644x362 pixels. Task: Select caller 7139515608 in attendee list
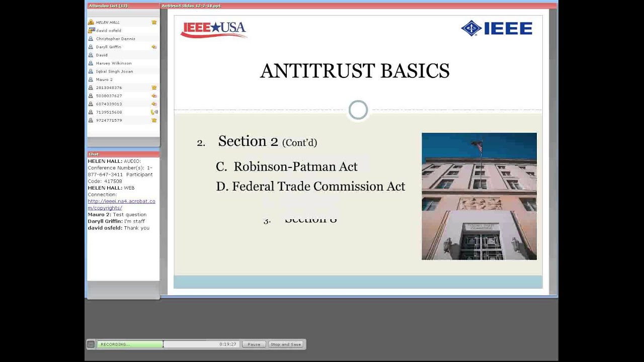[123, 112]
